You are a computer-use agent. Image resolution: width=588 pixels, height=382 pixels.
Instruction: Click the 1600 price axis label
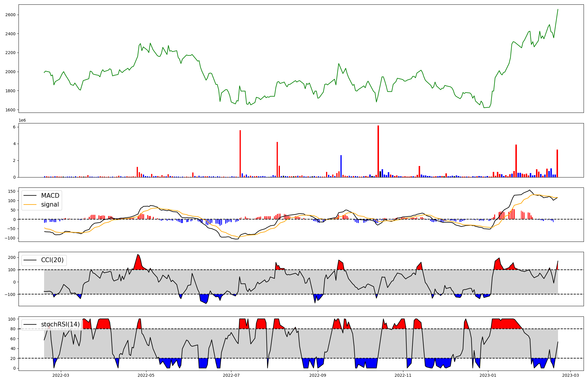pyautogui.click(x=10, y=110)
